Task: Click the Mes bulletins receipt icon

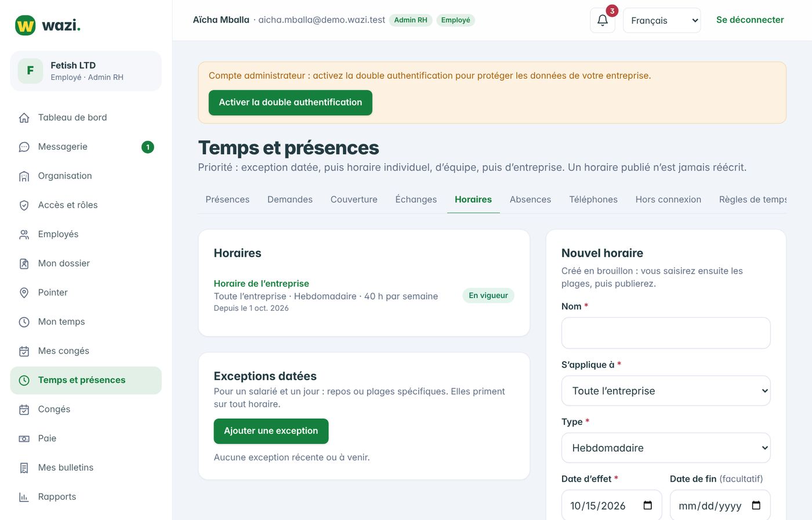Action: pos(24,468)
